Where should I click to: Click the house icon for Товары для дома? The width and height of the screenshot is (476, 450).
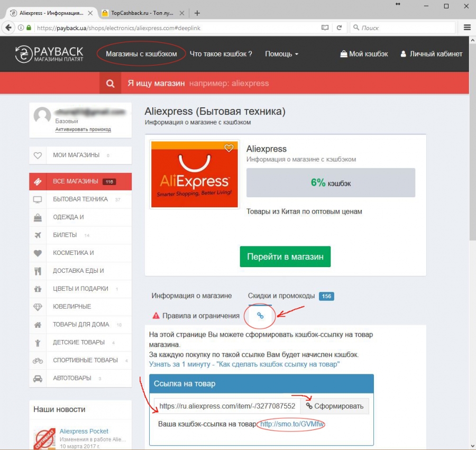[x=38, y=325]
